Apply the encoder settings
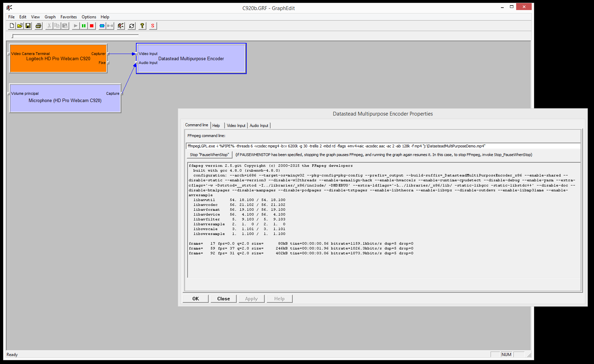The height and width of the screenshot is (364, 594). tap(252, 298)
